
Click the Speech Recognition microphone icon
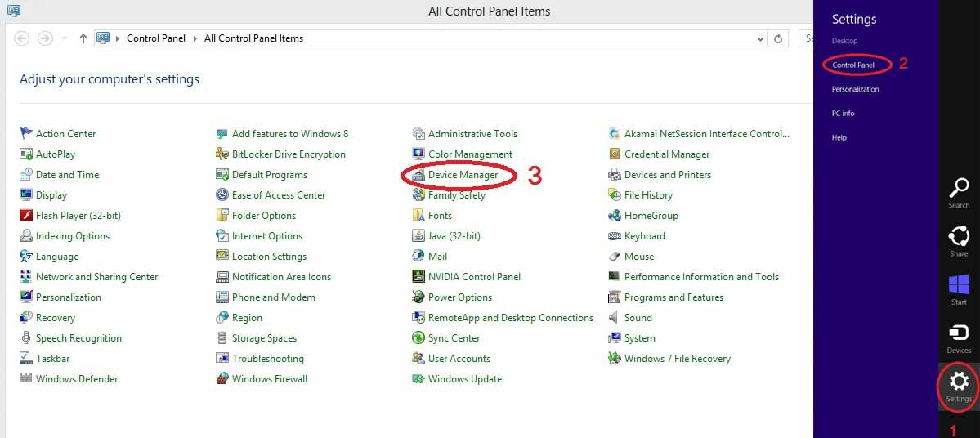tap(25, 338)
